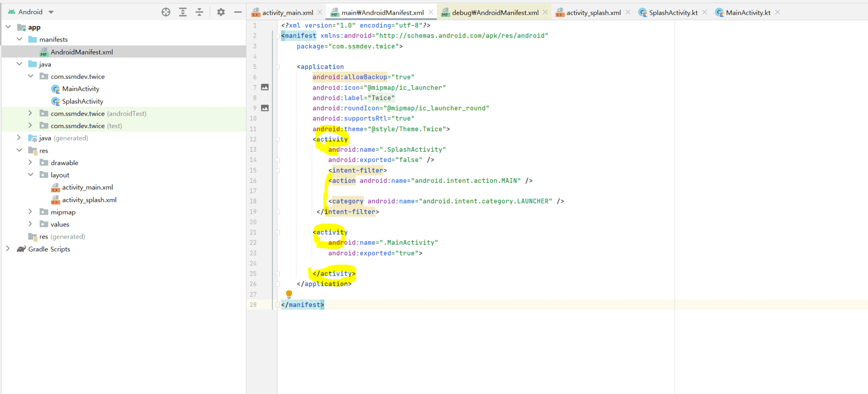
Task: Hide the project panel with minus icon
Action: click(x=238, y=12)
